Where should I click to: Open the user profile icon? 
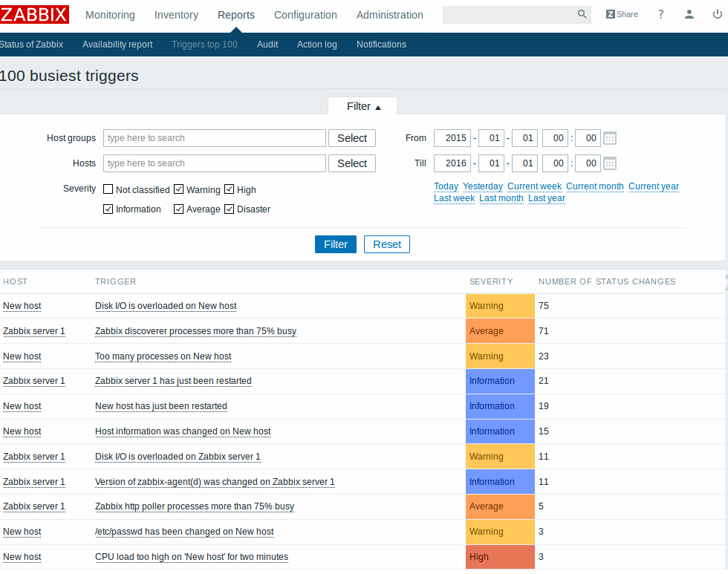click(689, 14)
